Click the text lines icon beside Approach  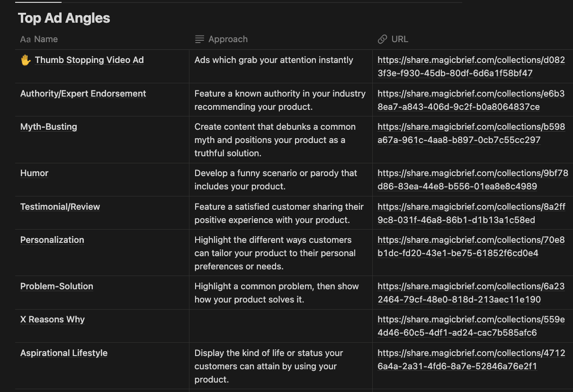click(199, 39)
